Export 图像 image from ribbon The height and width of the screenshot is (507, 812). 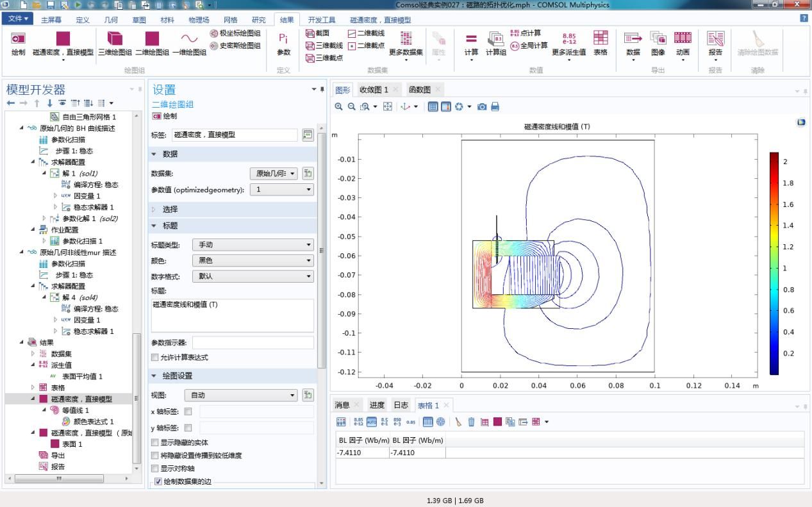[658, 43]
